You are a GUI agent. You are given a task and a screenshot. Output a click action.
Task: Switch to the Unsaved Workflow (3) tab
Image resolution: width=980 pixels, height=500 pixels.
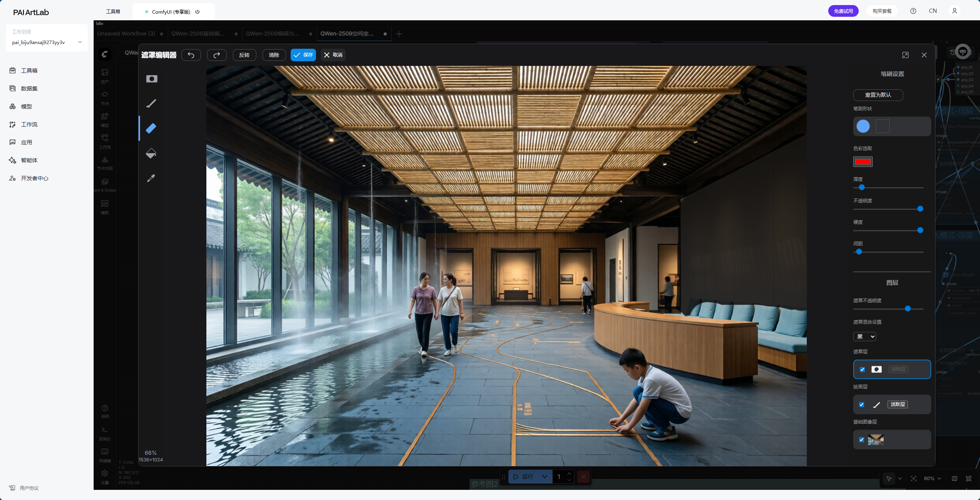(126, 34)
